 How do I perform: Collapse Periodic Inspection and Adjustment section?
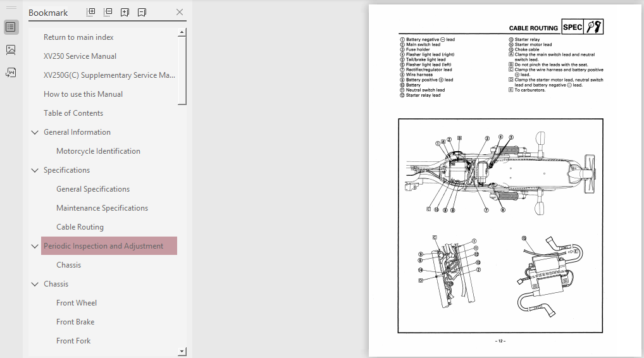click(x=35, y=246)
